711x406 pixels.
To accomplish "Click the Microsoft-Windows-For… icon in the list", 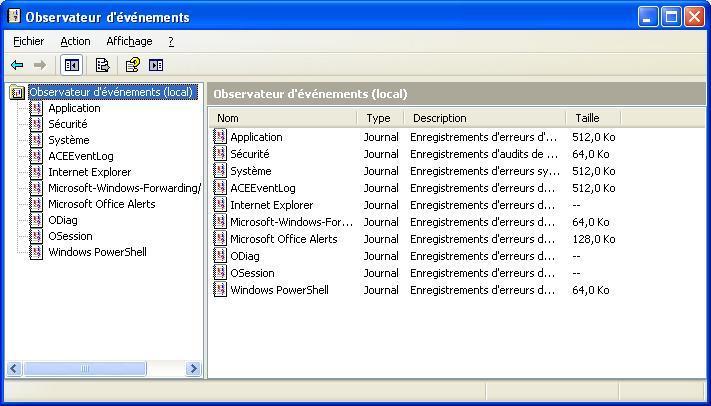I will click(x=220, y=222).
